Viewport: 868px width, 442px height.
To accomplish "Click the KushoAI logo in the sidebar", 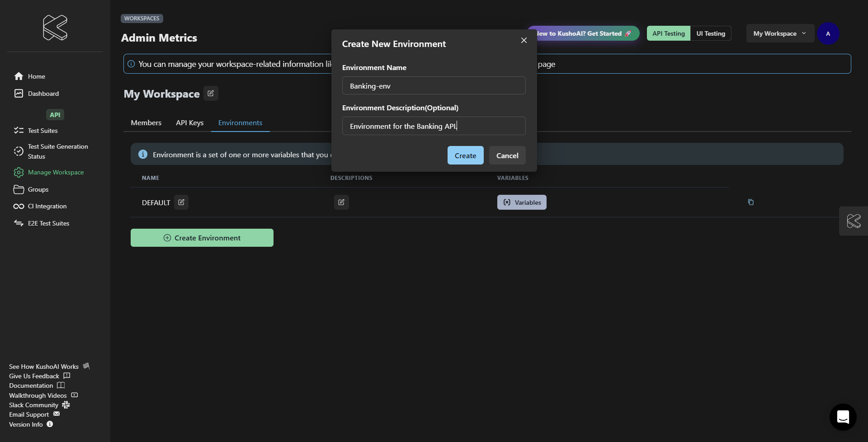I will 55,28.
